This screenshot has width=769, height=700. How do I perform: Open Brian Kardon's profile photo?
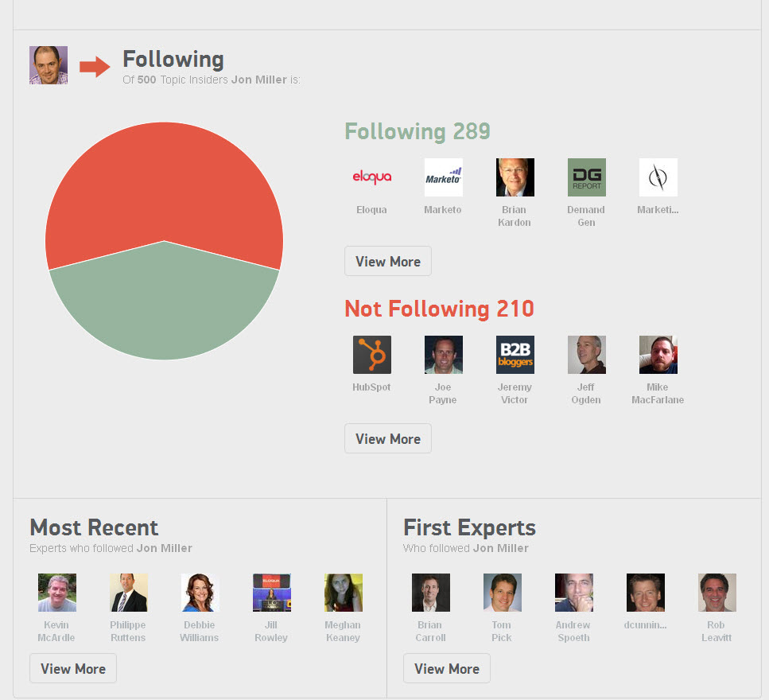pos(515,177)
